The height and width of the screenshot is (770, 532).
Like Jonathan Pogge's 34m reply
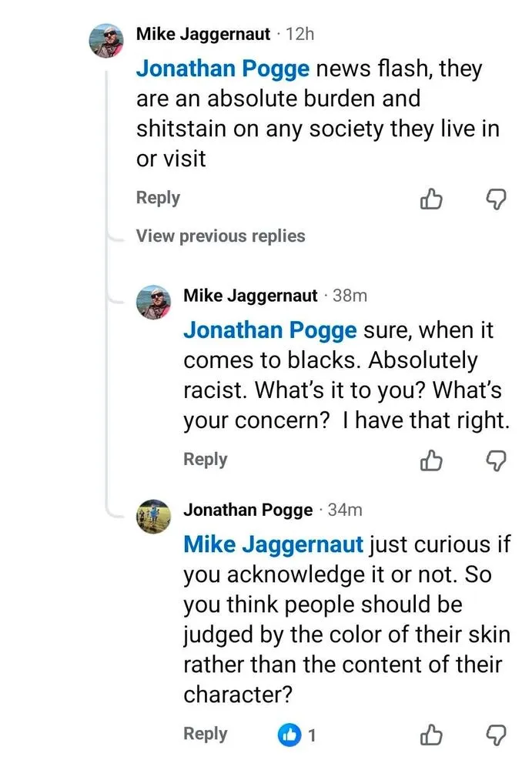click(x=431, y=735)
